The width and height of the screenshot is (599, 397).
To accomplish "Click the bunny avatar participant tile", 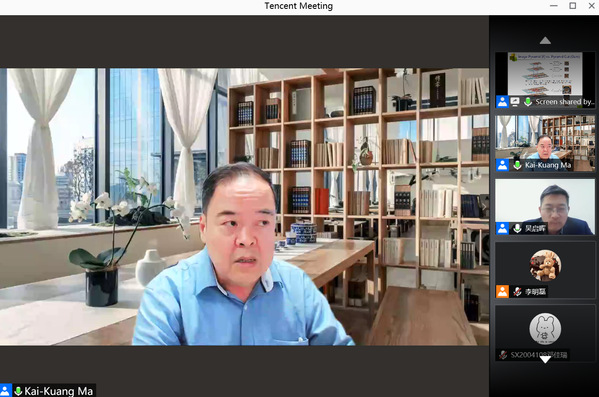I will click(545, 332).
